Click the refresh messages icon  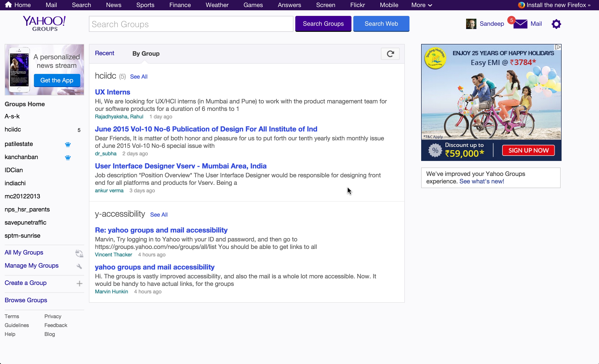[x=390, y=54]
